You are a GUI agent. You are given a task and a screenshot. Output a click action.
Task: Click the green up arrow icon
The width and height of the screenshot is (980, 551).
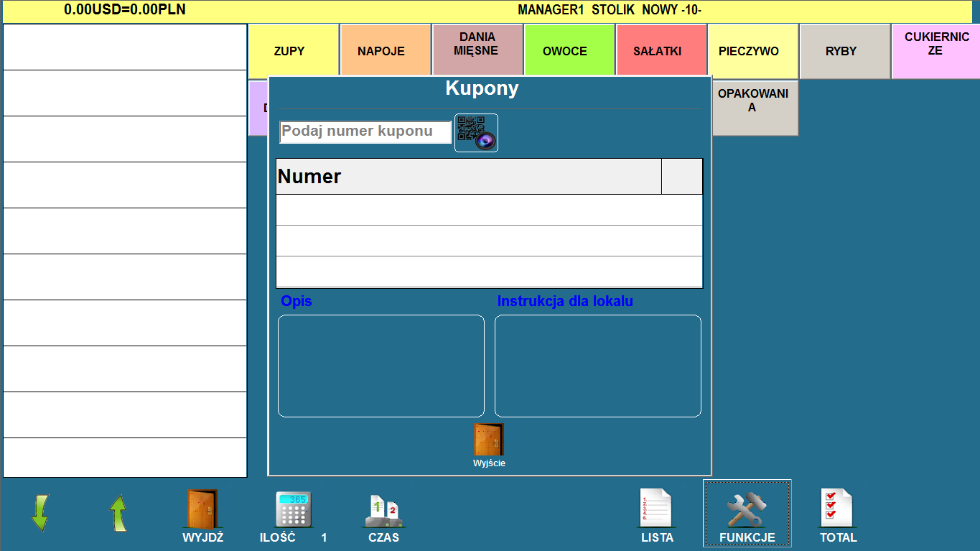(118, 513)
